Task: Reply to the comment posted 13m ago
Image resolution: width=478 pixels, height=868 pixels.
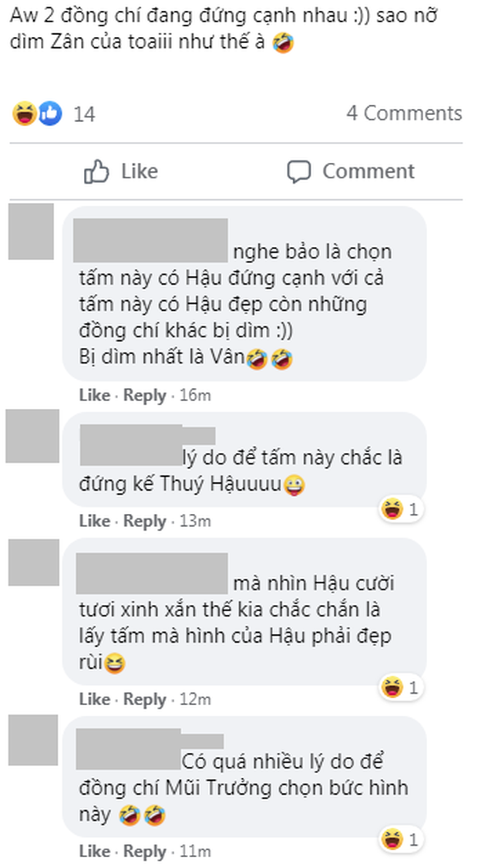Action: click(145, 521)
